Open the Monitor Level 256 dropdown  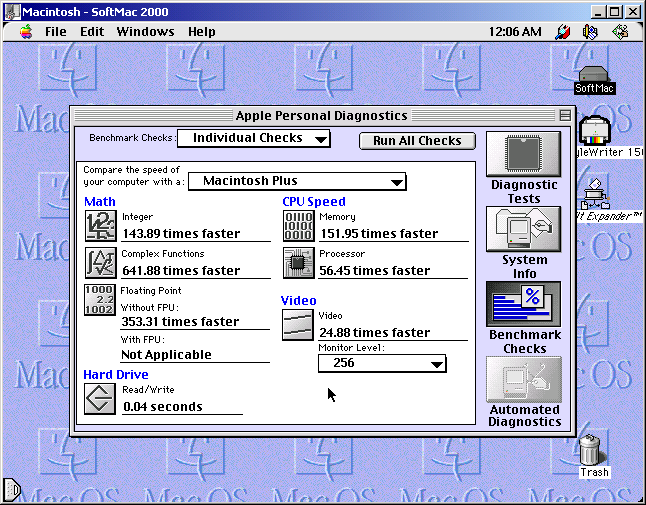click(382, 363)
